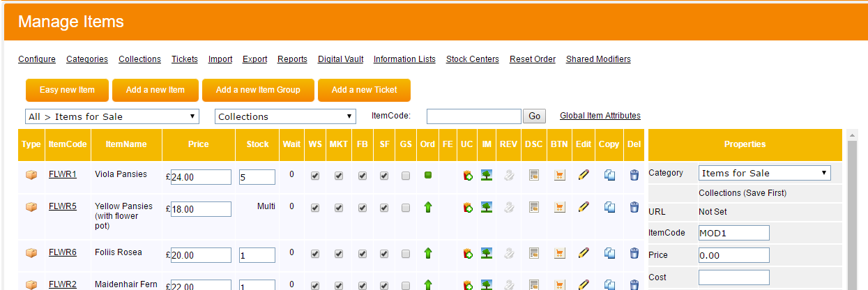868x290 pixels.
Task: Open the upsell/cross-sell icon for Foliis Rosea
Action: pyautogui.click(x=468, y=254)
